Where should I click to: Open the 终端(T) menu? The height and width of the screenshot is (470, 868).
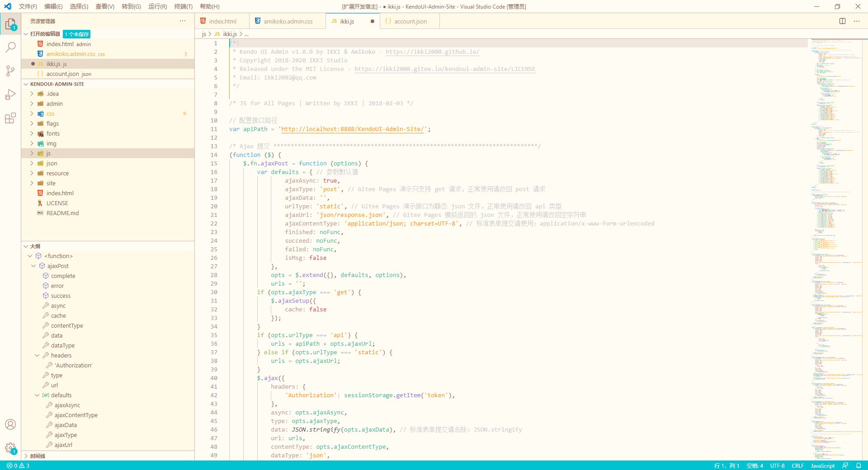pos(183,6)
